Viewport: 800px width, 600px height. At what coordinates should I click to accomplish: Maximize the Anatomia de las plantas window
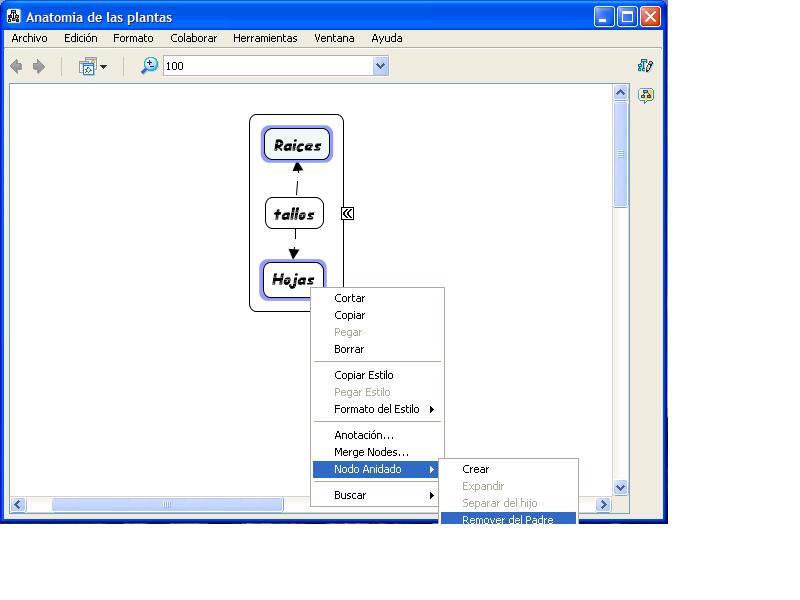627,17
